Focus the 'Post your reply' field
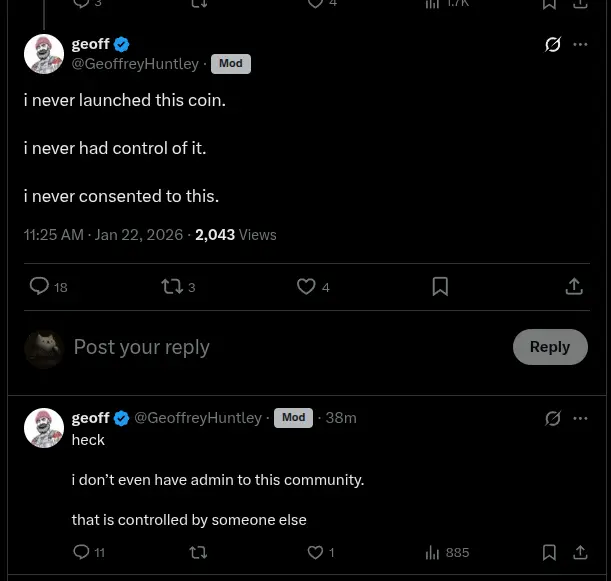The image size is (611, 581). coord(280,347)
